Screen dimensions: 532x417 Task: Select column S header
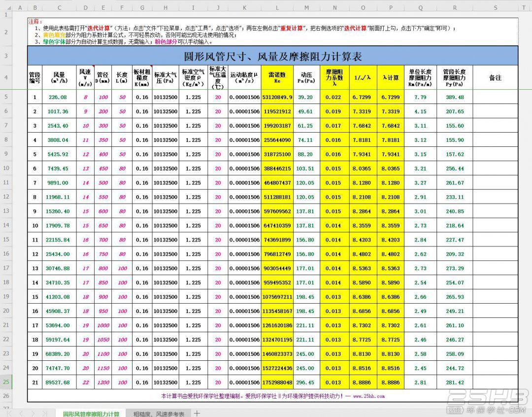tap(496, 7)
